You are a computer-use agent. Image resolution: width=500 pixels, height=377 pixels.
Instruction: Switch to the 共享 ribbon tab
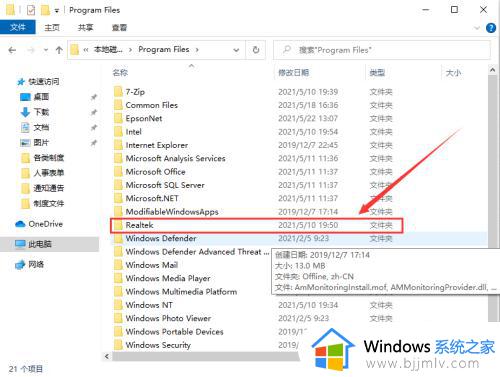[x=85, y=28]
